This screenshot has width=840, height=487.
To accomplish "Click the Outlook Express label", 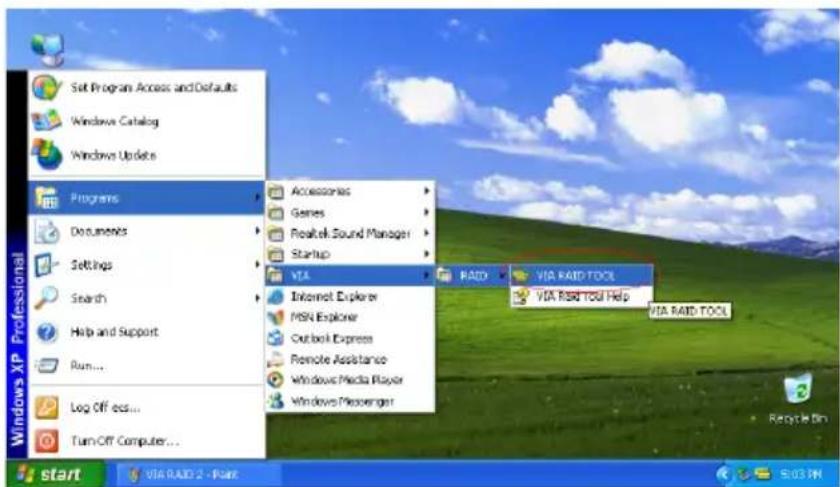I will (332, 339).
